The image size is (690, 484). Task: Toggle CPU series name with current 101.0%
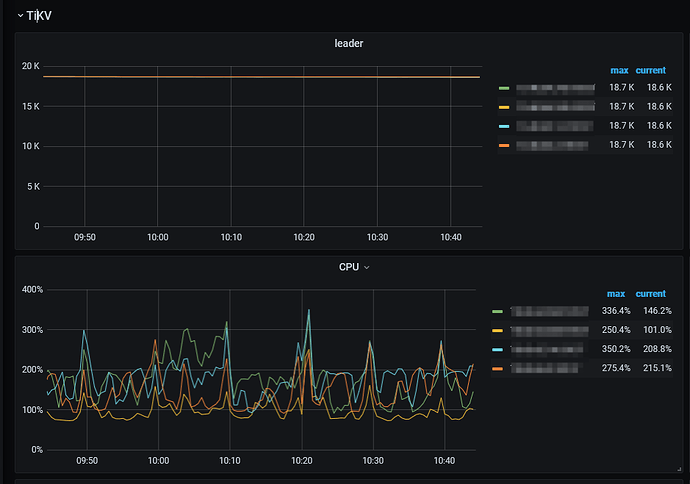pyautogui.click(x=546, y=330)
